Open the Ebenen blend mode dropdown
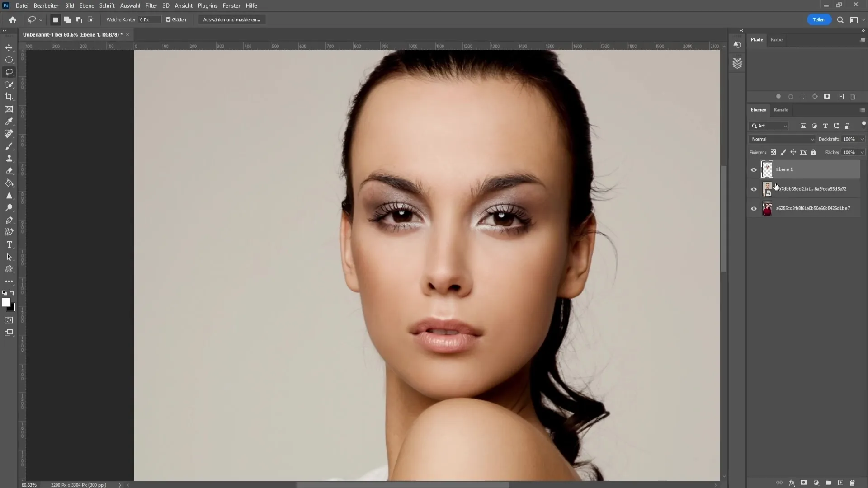 [782, 139]
